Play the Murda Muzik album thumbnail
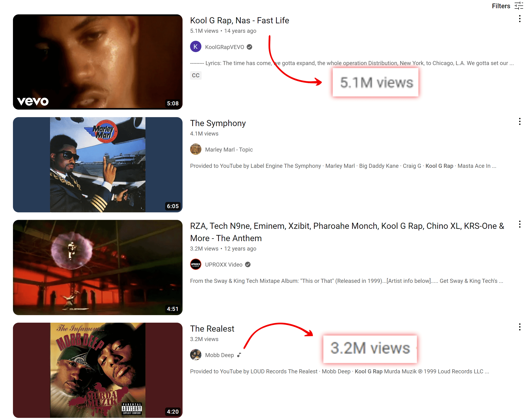Viewport: 529px width, 420px height. point(98,370)
